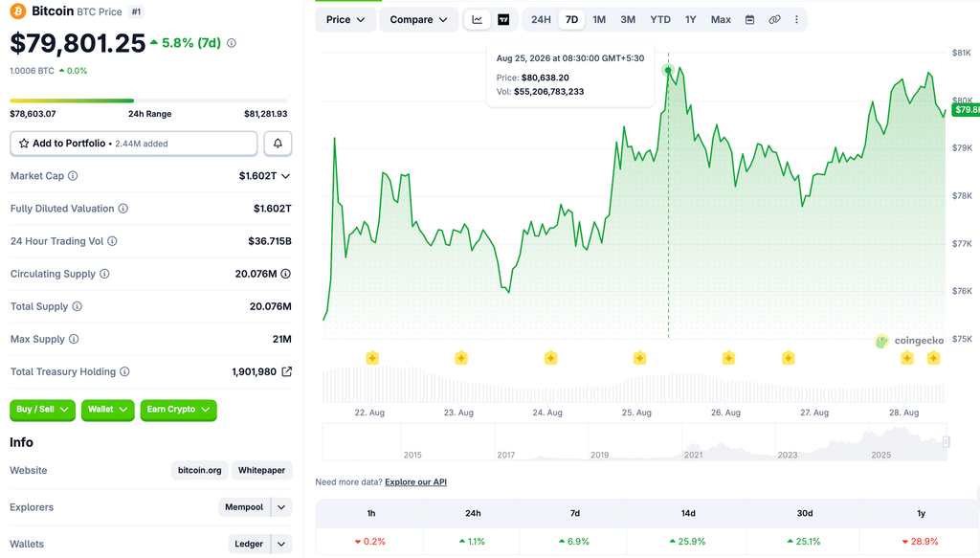
Task: Follow the Explore our API link
Action: tap(415, 481)
